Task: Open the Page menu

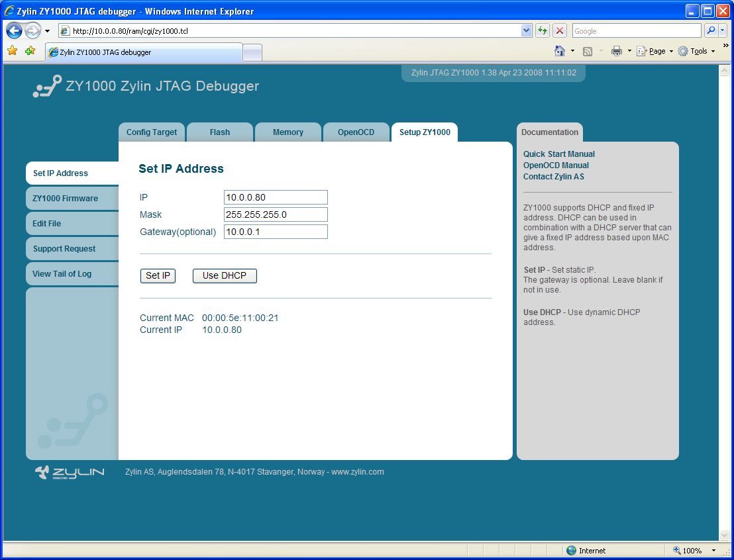Action: [x=655, y=51]
